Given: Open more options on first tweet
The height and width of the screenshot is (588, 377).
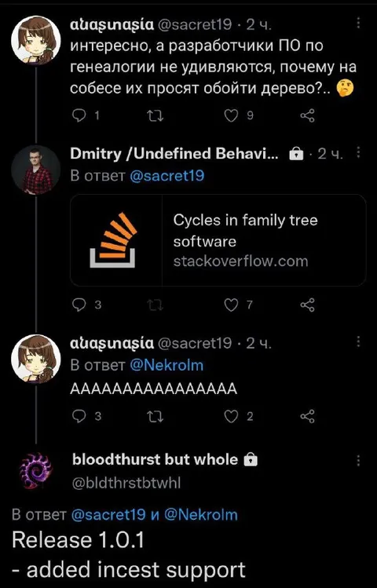Looking at the screenshot, I should pyautogui.click(x=358, y=23).
